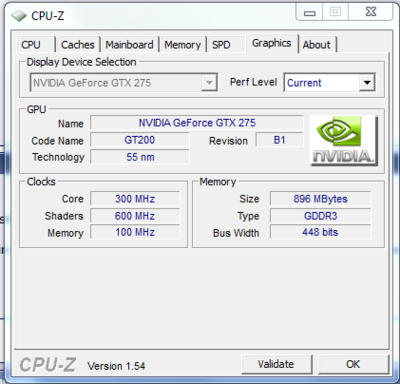Open the Caches tab

tap(78, 45)
